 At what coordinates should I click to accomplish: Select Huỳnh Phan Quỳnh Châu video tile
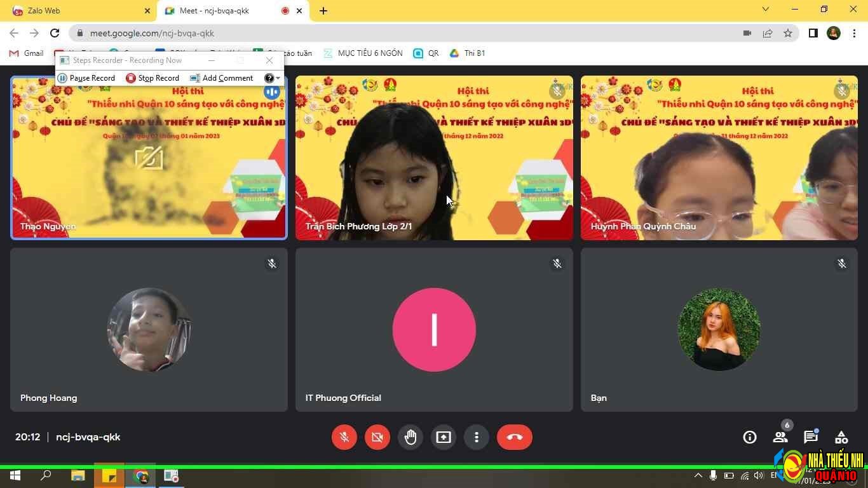pyautogui.click(x=719, y=158)
